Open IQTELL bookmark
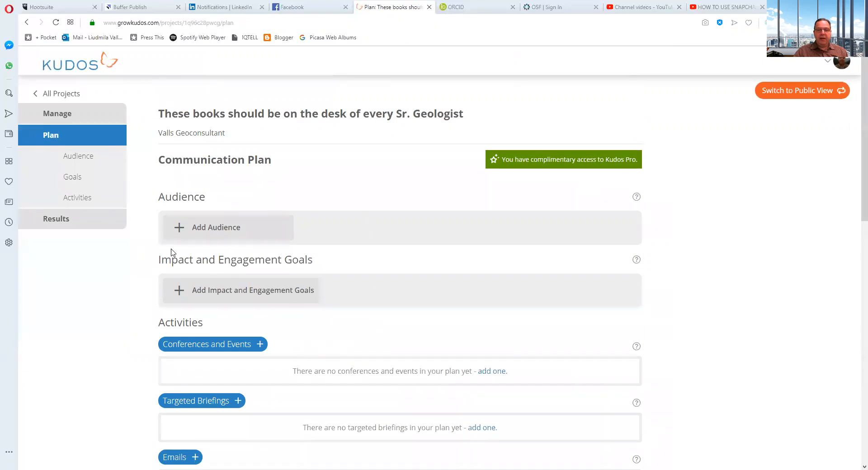The height and width of the screenshot is (470, 868). pyautogui.click(x=245, y=38)
